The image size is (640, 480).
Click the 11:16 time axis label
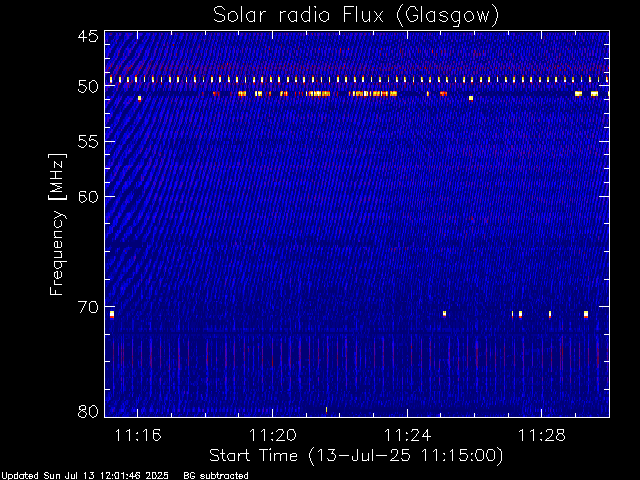[138, 436]
